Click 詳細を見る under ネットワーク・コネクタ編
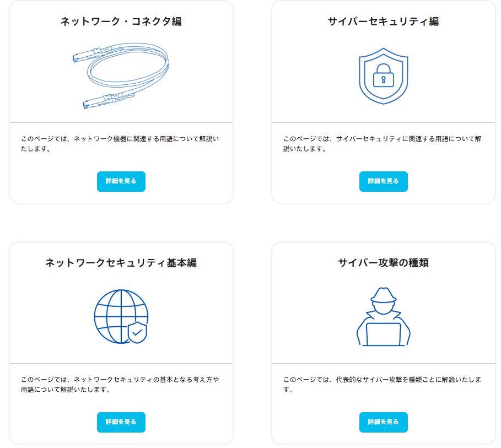Viewport: 501px width, 448px height. tap(121, 181)
